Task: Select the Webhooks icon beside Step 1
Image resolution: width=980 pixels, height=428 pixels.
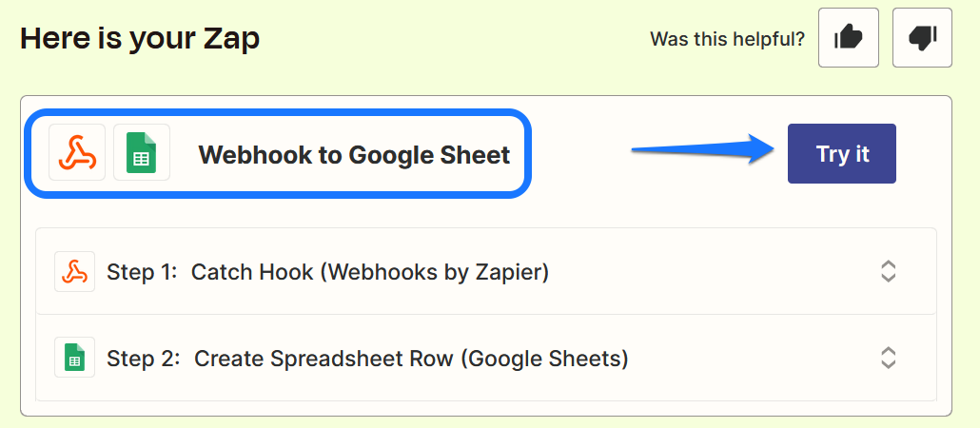Action: click(x=74, y=272)
